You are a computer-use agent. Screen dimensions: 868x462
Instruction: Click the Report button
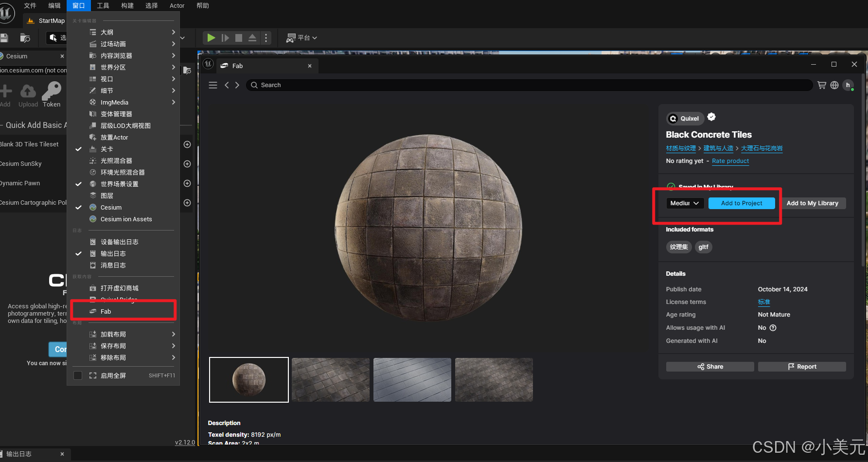(x=802, y=367)
